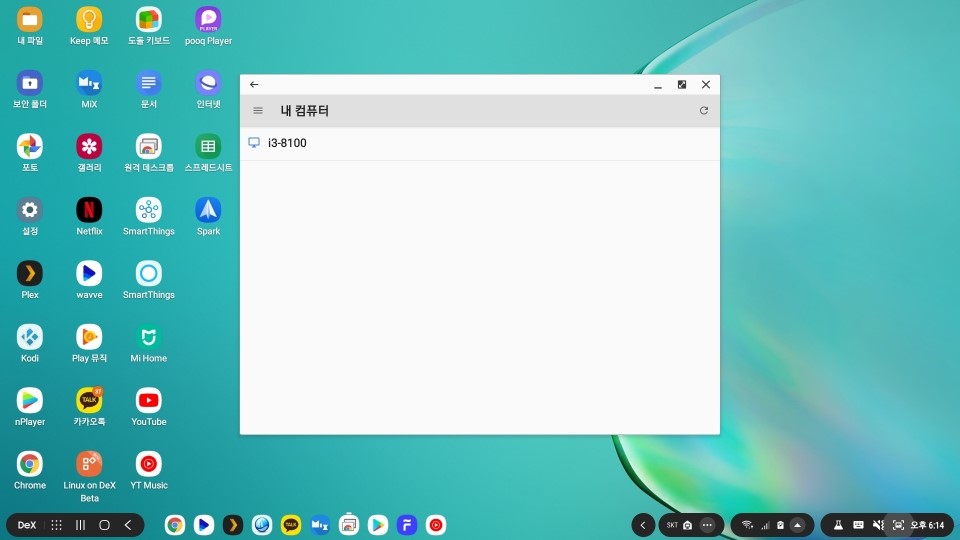
Task: Toggle the mute vibrate sound icon
Action: pyautogui.click(x=879, y=525)
